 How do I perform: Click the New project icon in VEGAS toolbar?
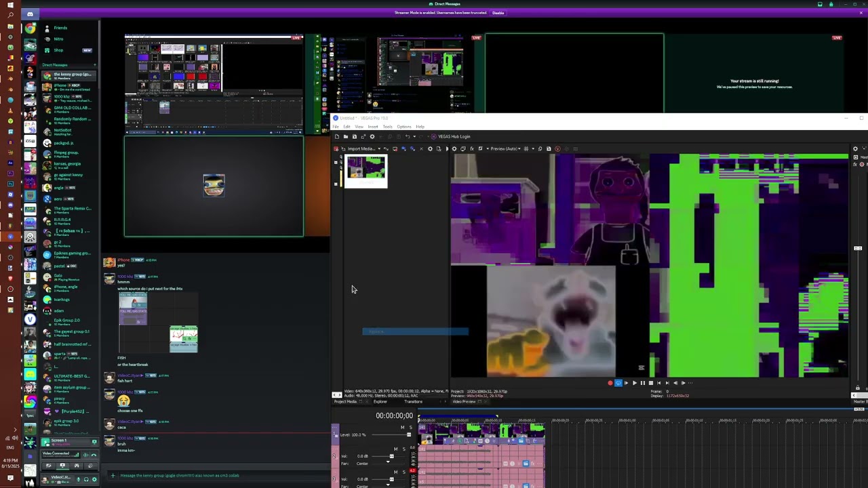tap(337, 137)
